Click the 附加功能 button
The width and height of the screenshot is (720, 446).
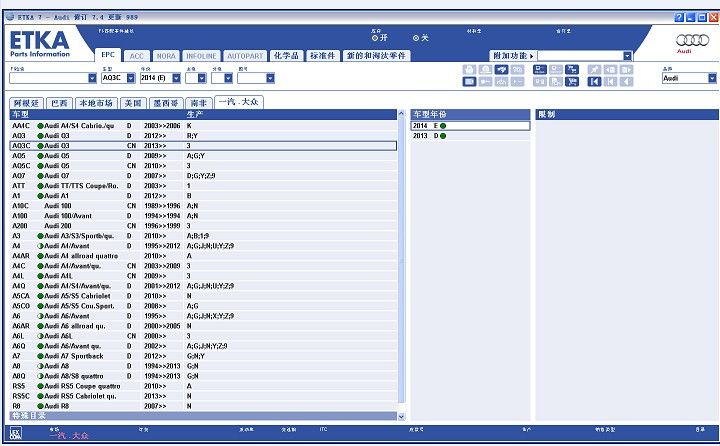tap(513, 56)
